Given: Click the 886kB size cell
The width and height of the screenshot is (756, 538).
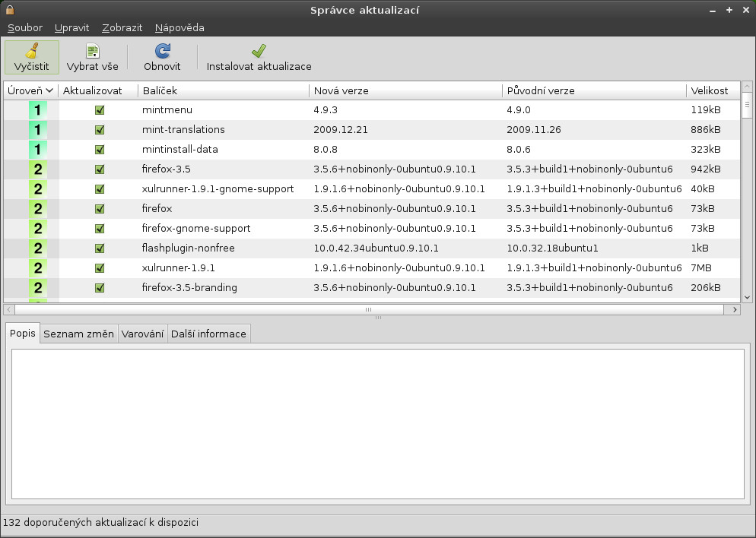Looking at the screenshot, I should [705, 130].
